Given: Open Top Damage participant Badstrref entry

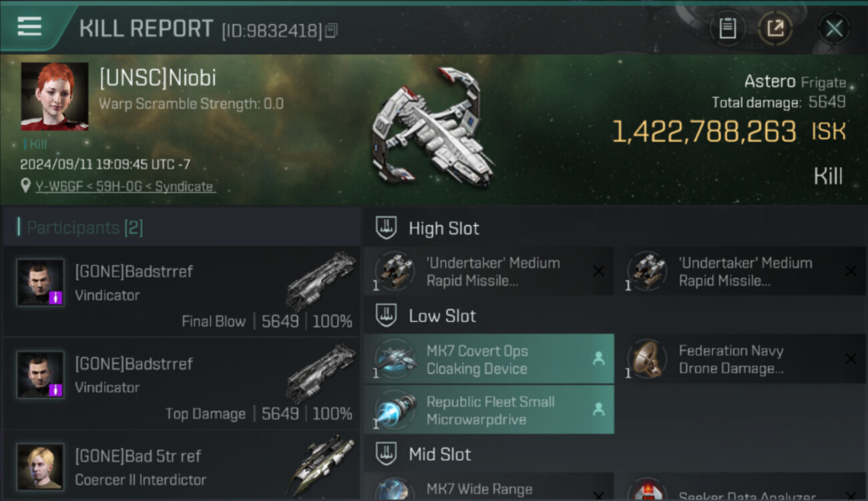Looking at the screenshot, I should point(182,383).
